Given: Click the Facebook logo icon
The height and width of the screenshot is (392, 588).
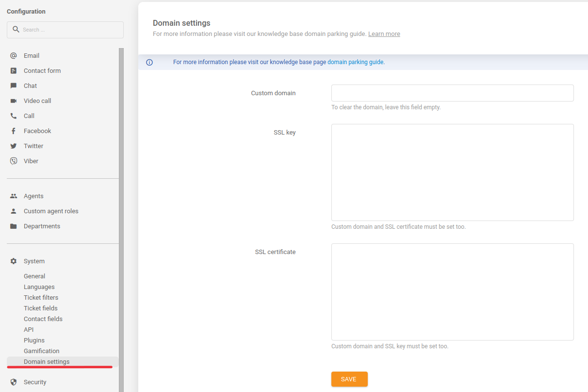Looking at the screenshot, I should (x=14, y=131).
